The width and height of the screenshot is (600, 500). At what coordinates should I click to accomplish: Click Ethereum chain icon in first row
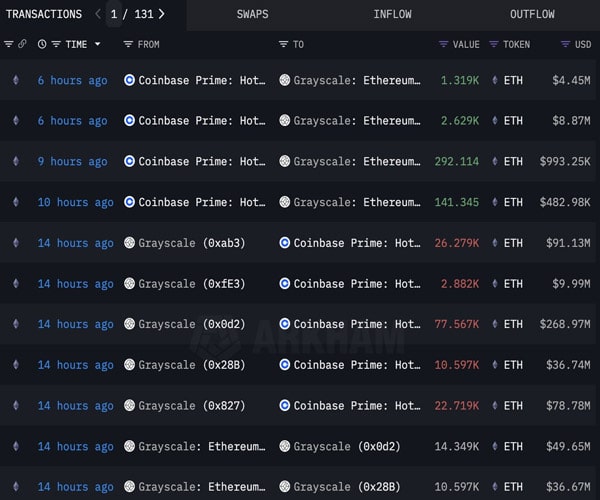(16, 80)
